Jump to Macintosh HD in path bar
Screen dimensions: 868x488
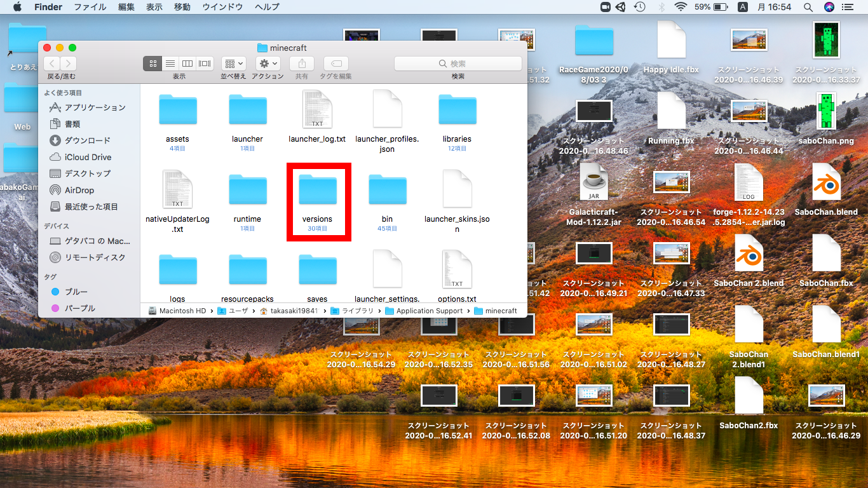tap(178, 311)
